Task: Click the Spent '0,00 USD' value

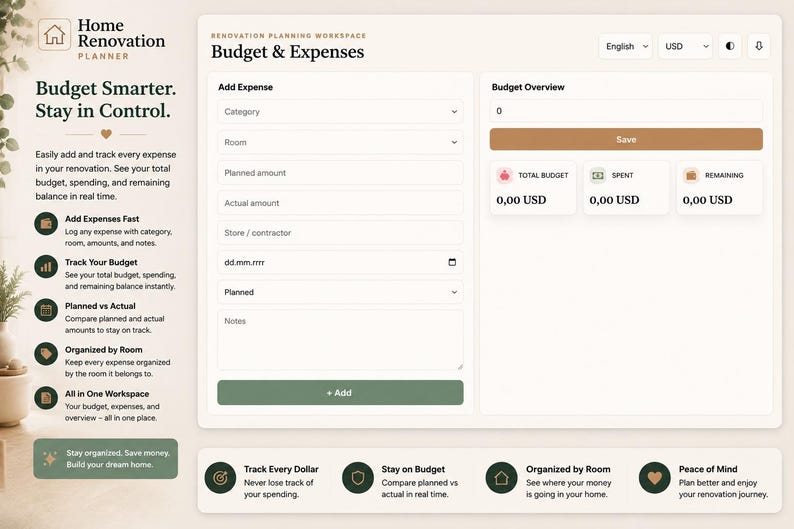Action: click(x=614, y=200)
